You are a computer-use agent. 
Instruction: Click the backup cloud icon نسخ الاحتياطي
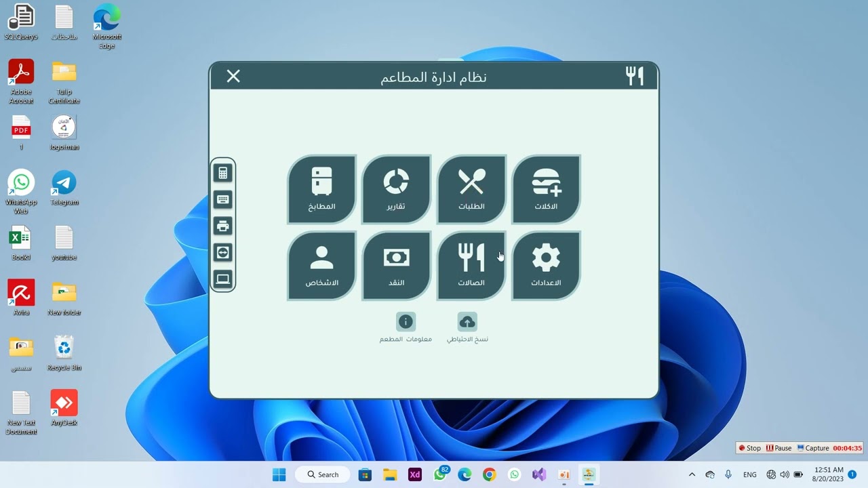point(467,321)
